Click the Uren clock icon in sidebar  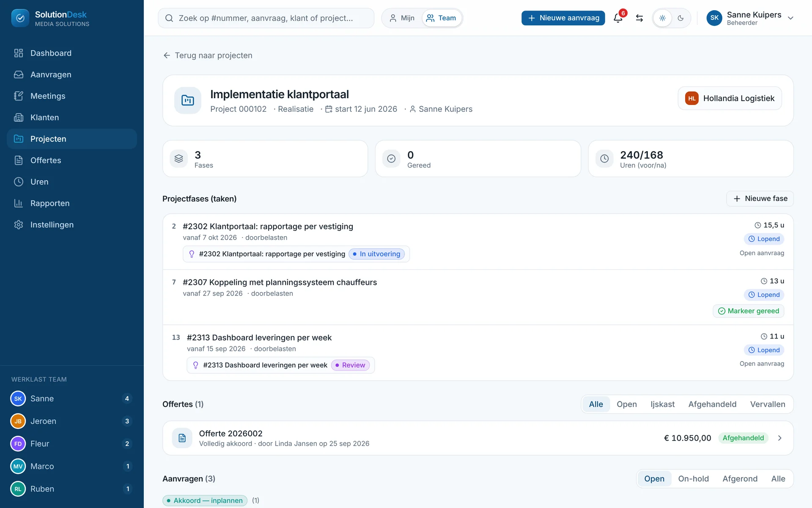click(x=19, y=182)
